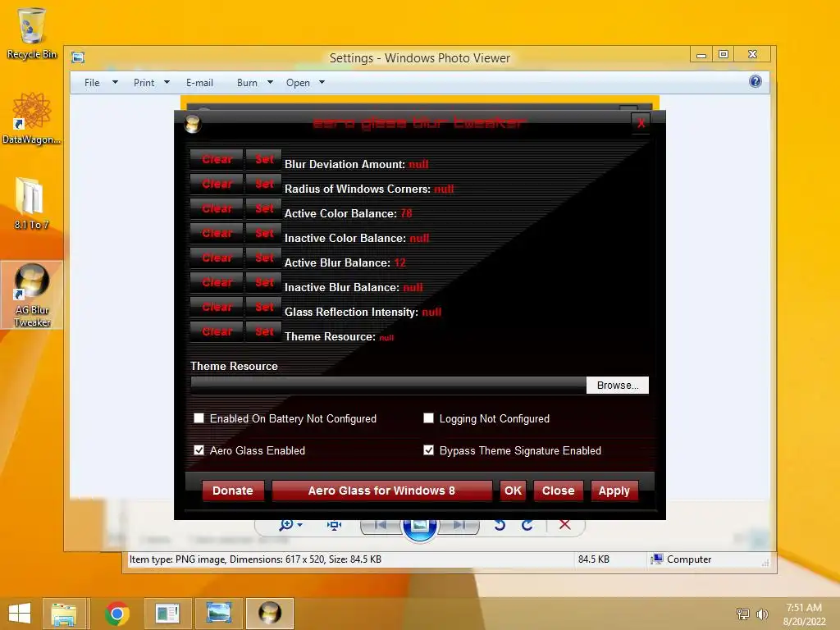840x630 pixels.
Task: Clear Active Color Balance value
Action: tap(217, 208)
